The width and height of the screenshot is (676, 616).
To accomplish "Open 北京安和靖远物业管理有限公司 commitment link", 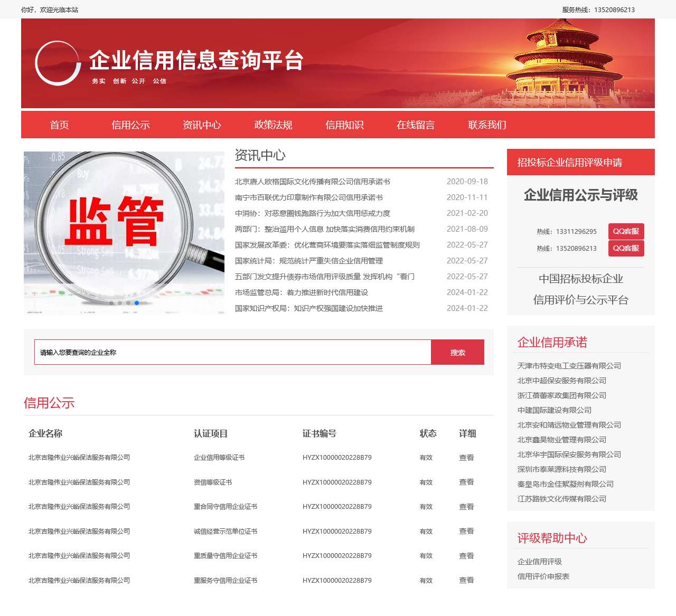I will 569,425.
